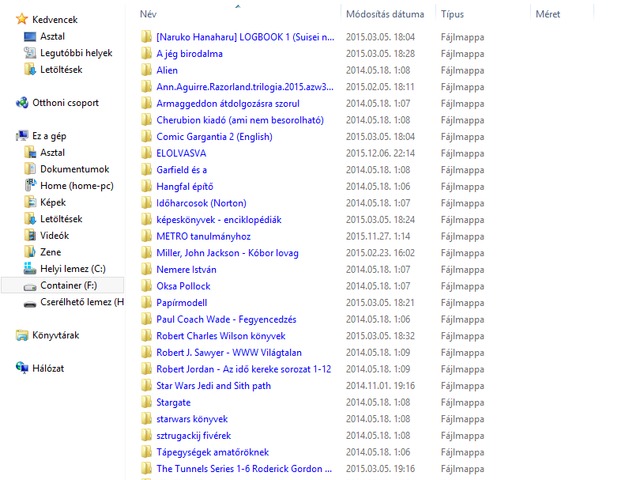Select Dokumentumok in navigation tree
Image resolution: width=640 pixels, height=480 pixels.
pyautogui.click(x=74, y=169)
